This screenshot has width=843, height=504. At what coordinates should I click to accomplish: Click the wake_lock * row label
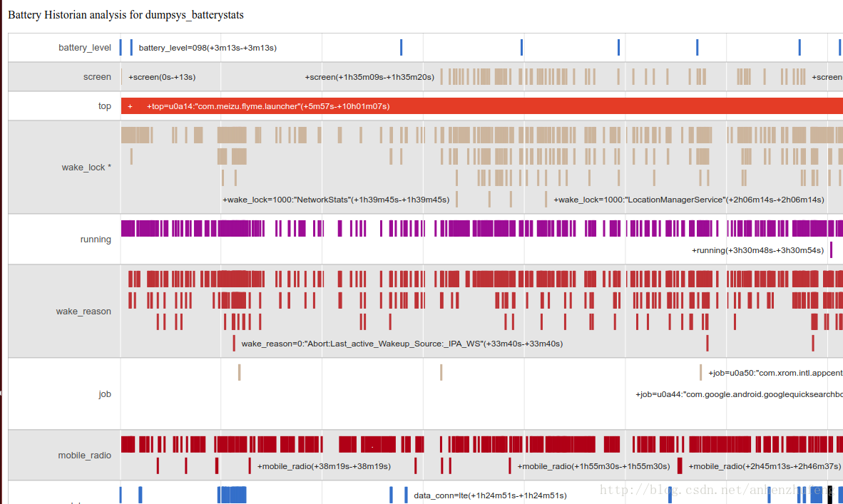pos(86,167)
